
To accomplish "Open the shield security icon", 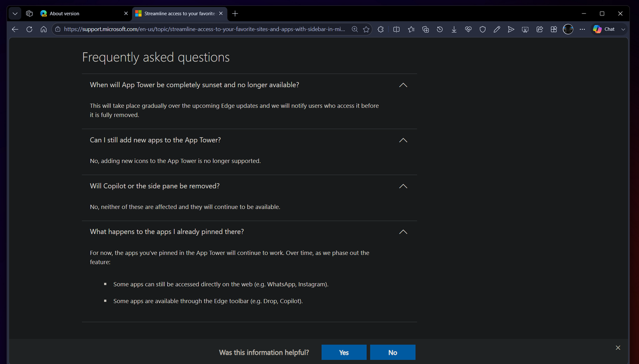I will tap(482, 29).
